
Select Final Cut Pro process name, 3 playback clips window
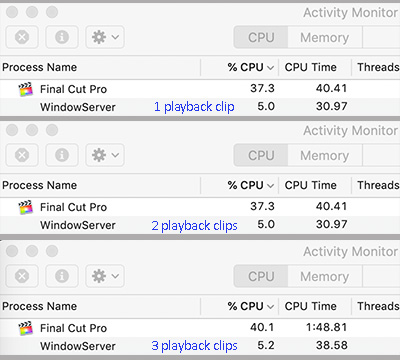[x=73, y=328]
